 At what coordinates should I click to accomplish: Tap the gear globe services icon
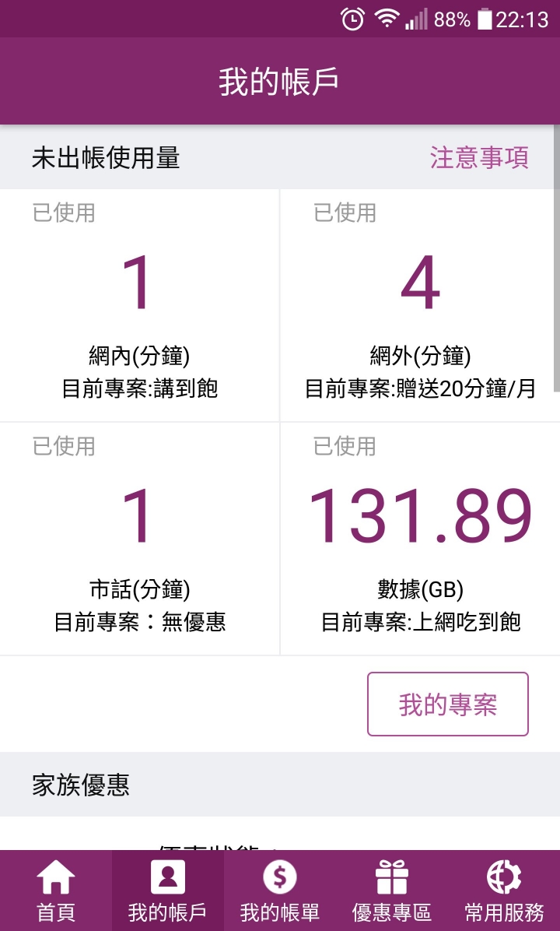coord(504,877)
